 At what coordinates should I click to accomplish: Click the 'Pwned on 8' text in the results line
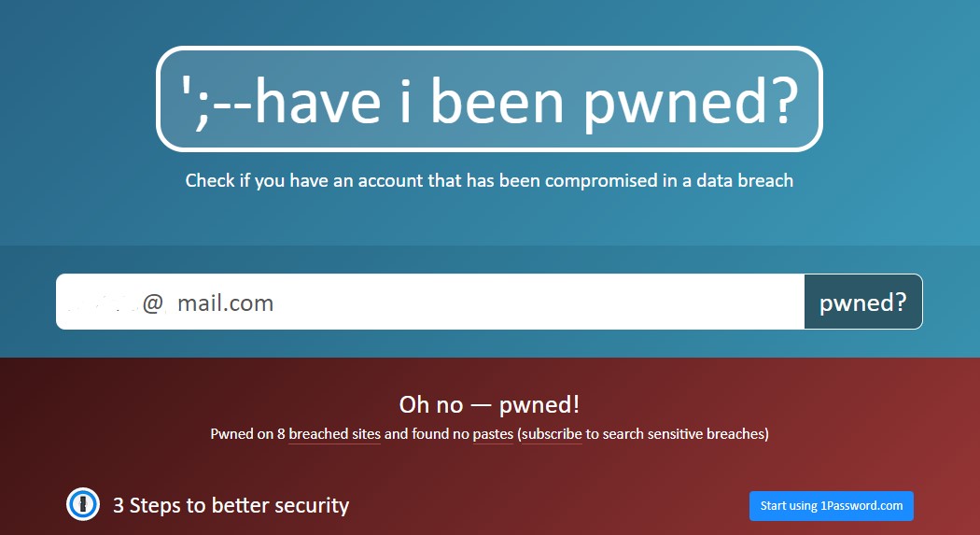click(x=247, y=434)
